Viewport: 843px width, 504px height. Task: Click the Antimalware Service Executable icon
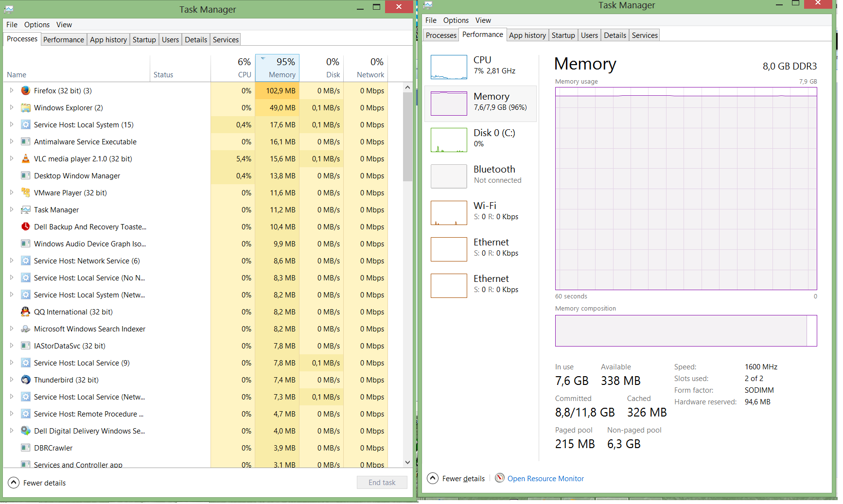click(x=26, y=141)
